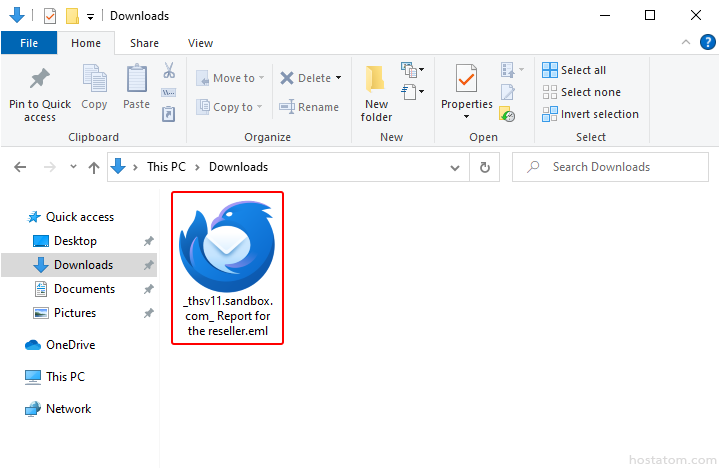This screenshot has width=720, height=468.
Task: Click the Refresh button beside address bar
Action: coord(485,167)
